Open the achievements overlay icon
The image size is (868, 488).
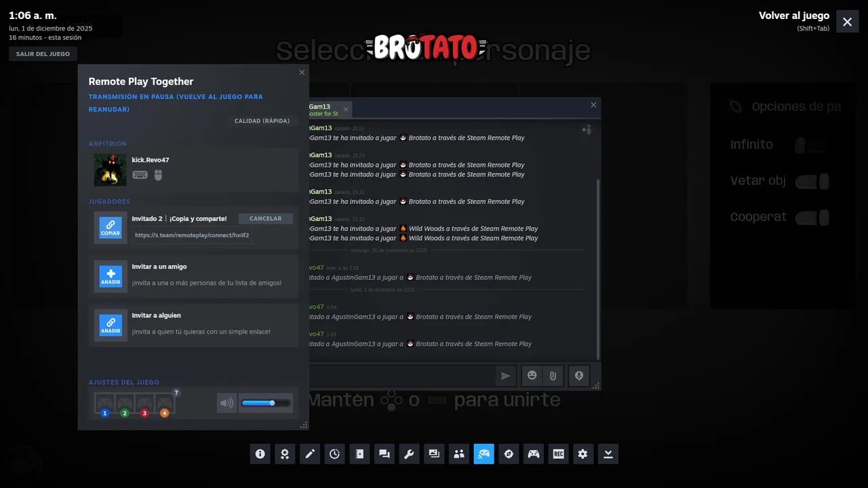coord(285,454)
